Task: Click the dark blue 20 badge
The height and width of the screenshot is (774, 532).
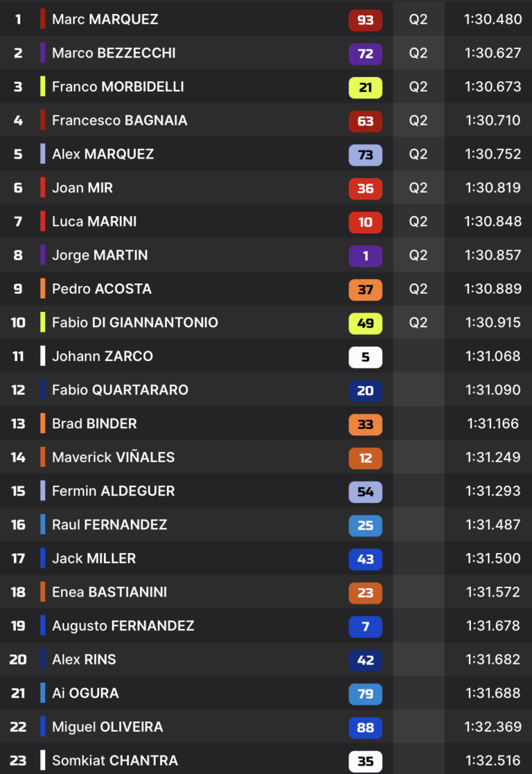Action: [x=365, y=390]
